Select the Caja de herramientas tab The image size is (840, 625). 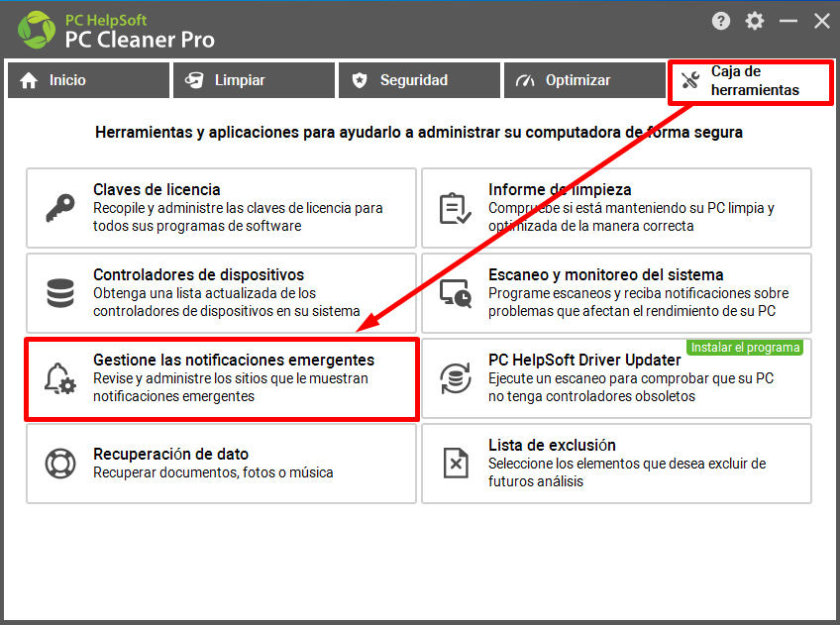(751, 82)
